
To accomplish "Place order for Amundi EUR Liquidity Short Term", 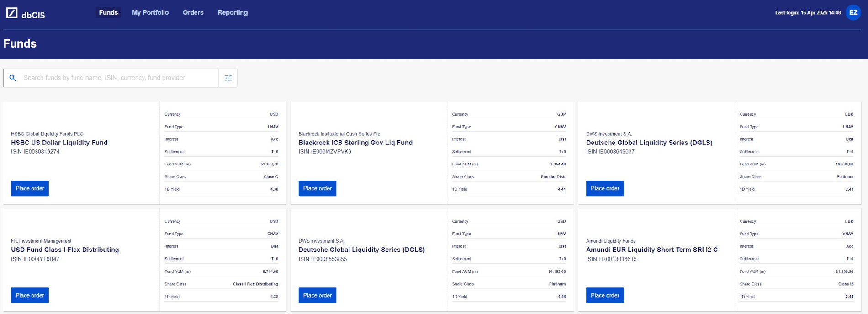I will tap(605, 295).
